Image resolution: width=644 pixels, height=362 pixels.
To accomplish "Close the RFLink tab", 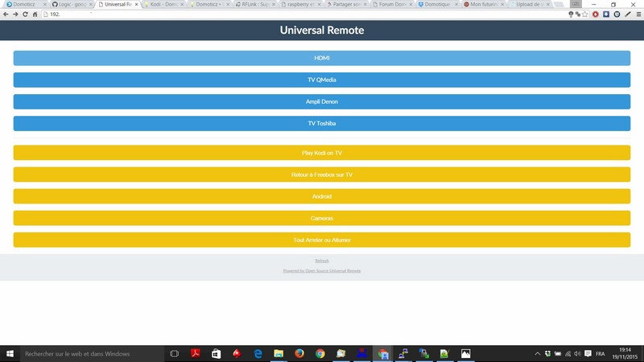I will click(274, 4).
